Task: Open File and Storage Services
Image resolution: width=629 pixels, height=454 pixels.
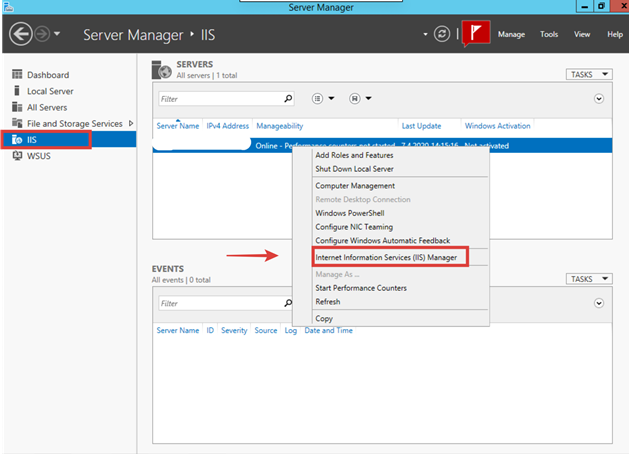Action: click(x=75, y=124)
